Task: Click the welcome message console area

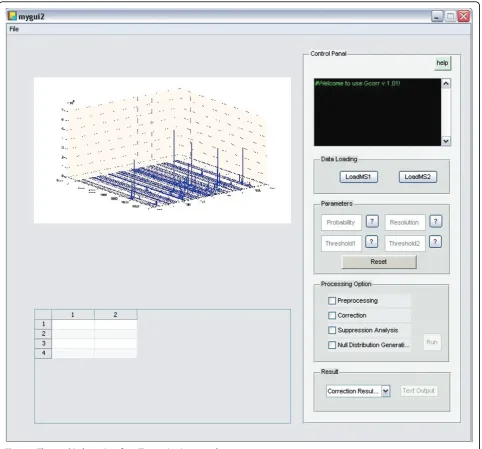Action: pos(377,112)
